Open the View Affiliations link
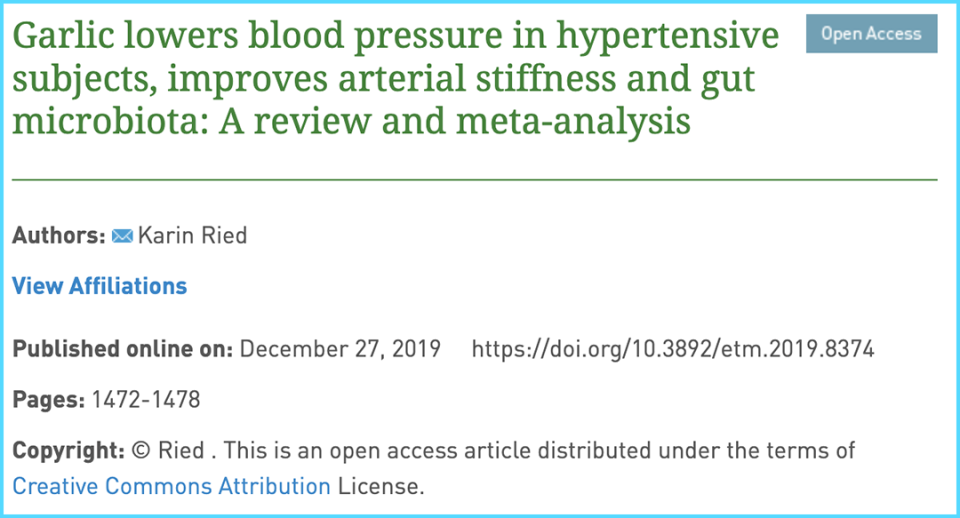The image size is (960, 518). pyautogui.click(x=100, y=286)
